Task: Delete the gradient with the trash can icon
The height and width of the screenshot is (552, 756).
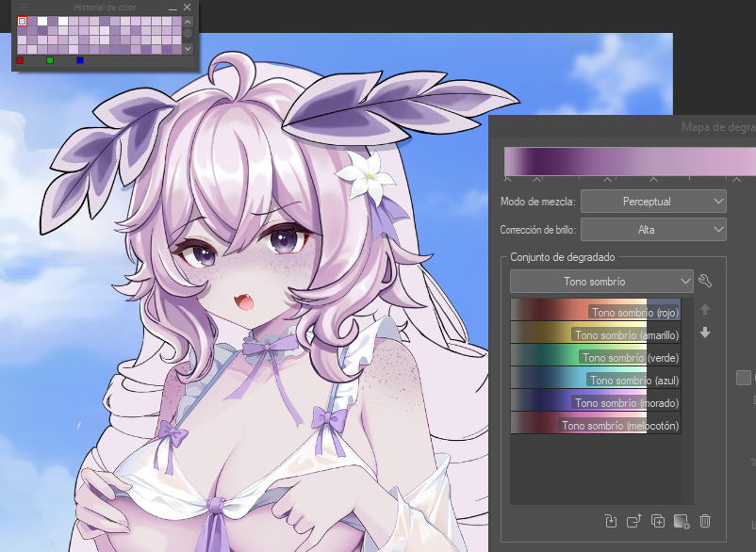Action: pos(705,521)
